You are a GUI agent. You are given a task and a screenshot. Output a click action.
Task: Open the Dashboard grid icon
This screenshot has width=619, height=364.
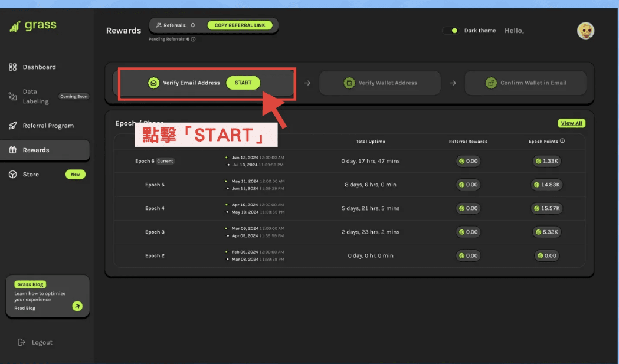click(x=12, y=67)
